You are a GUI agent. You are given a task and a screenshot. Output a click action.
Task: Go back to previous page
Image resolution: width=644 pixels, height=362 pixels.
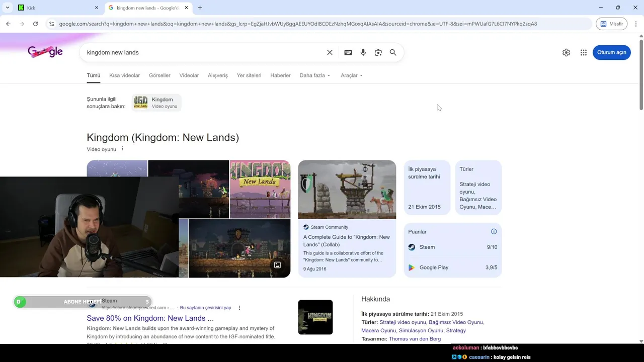(x=8, y=24)
